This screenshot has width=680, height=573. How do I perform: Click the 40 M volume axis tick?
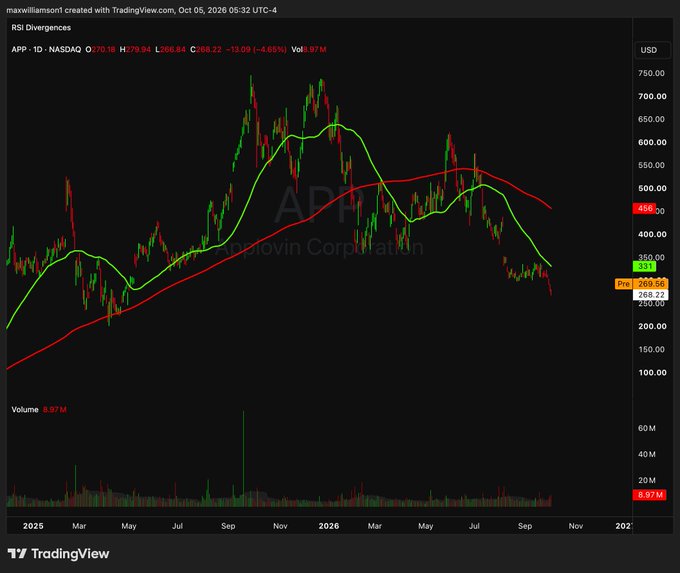pyautogui.click(x=647, y=454)
